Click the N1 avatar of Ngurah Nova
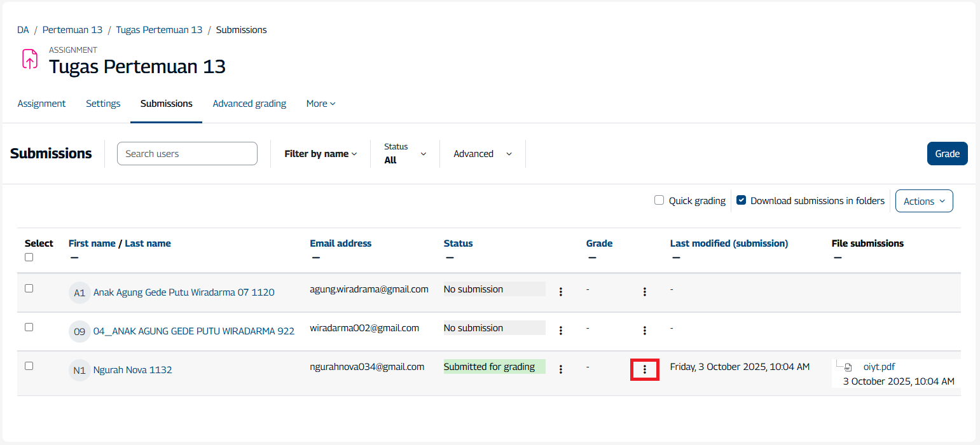This screenshot has width=980, height=445. (79, 370)
